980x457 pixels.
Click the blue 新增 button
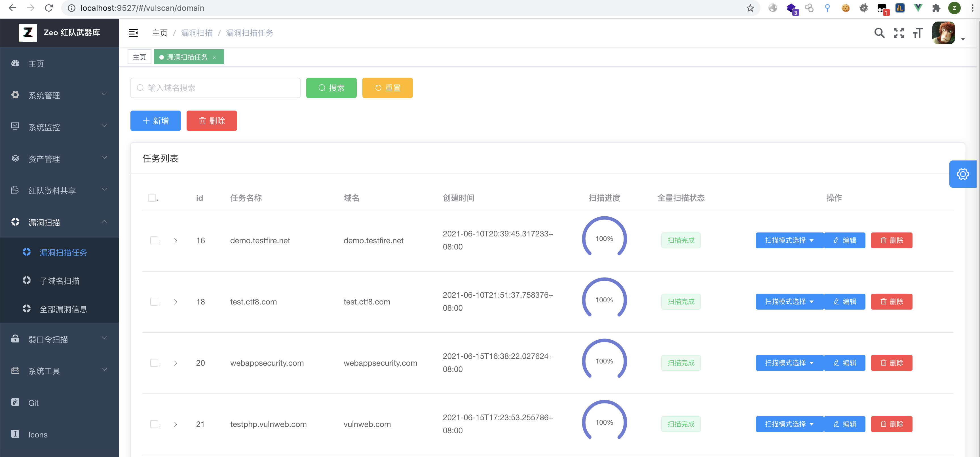155,121
